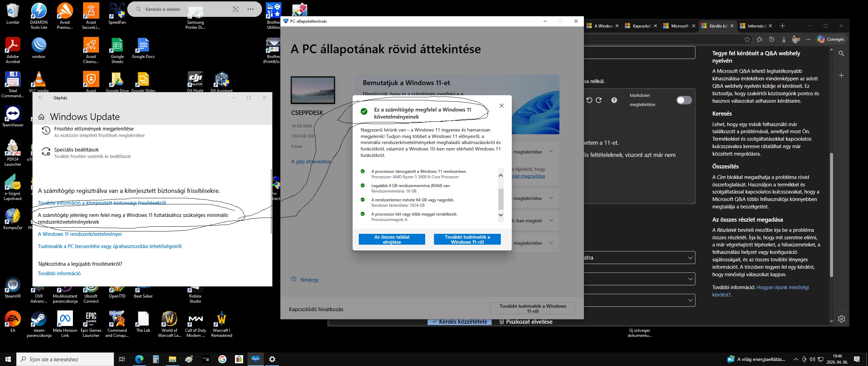Open File Explorer from the taskbar

tap(172, 359)
